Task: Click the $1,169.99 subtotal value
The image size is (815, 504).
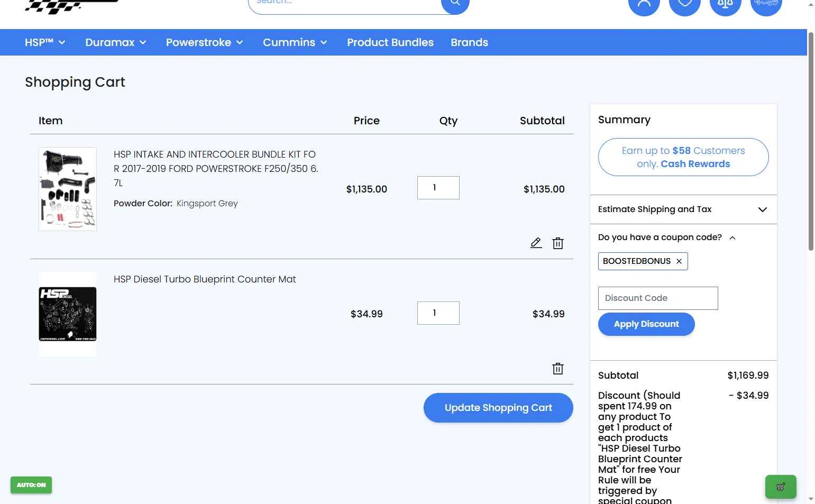Action: (x=748, y=375)
